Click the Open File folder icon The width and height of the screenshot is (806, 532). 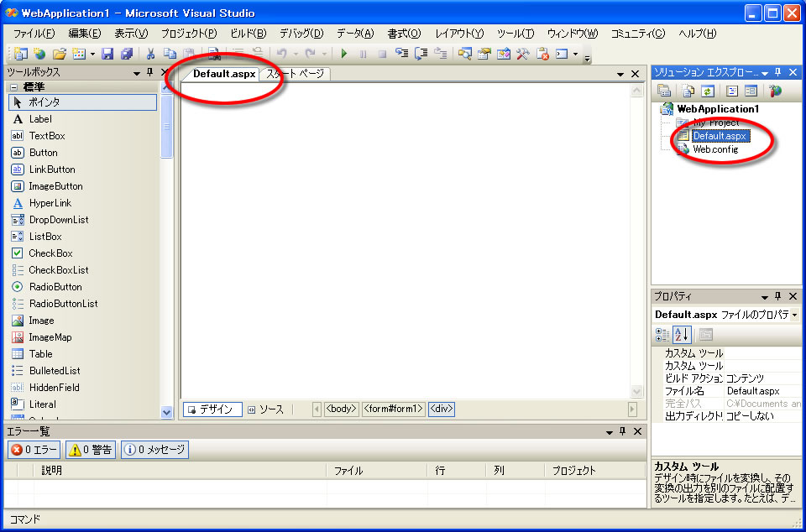(x=60, y=54)
